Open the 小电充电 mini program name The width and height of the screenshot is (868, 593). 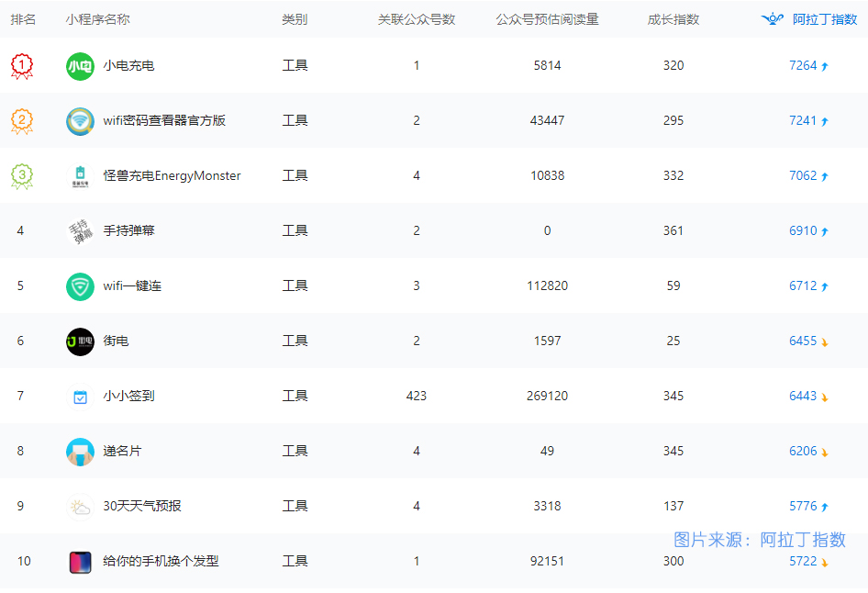(128, 65)
